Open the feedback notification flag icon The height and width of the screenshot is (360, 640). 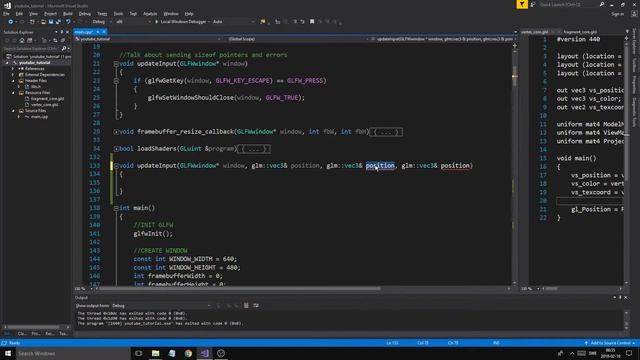522,4
